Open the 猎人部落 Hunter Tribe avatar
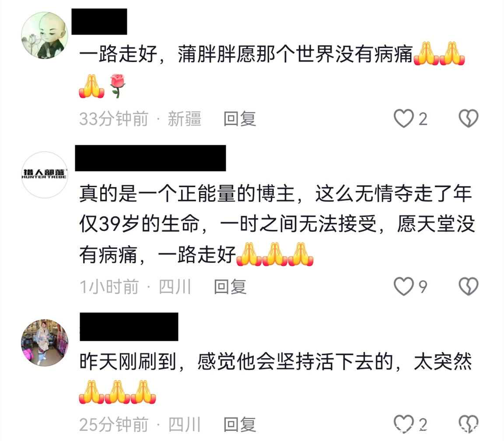 45,175
